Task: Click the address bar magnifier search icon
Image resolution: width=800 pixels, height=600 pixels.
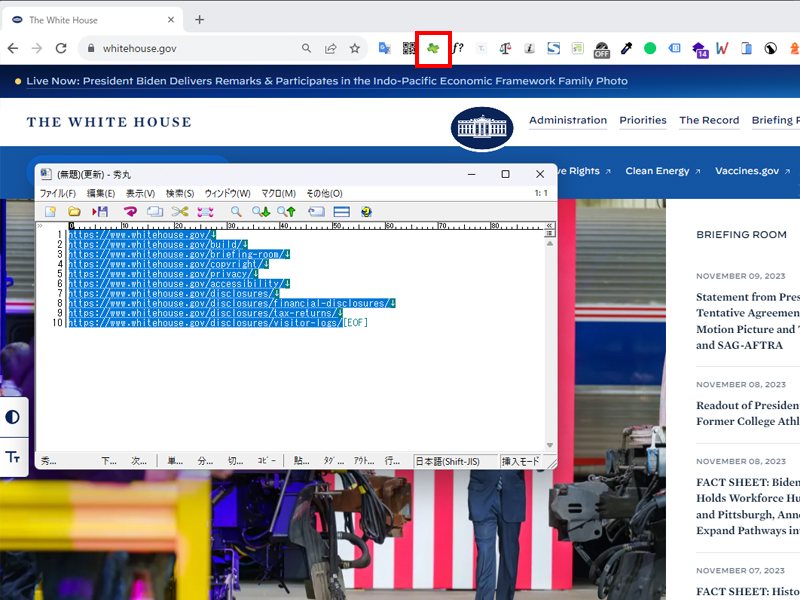Action: tap(306, 48)
